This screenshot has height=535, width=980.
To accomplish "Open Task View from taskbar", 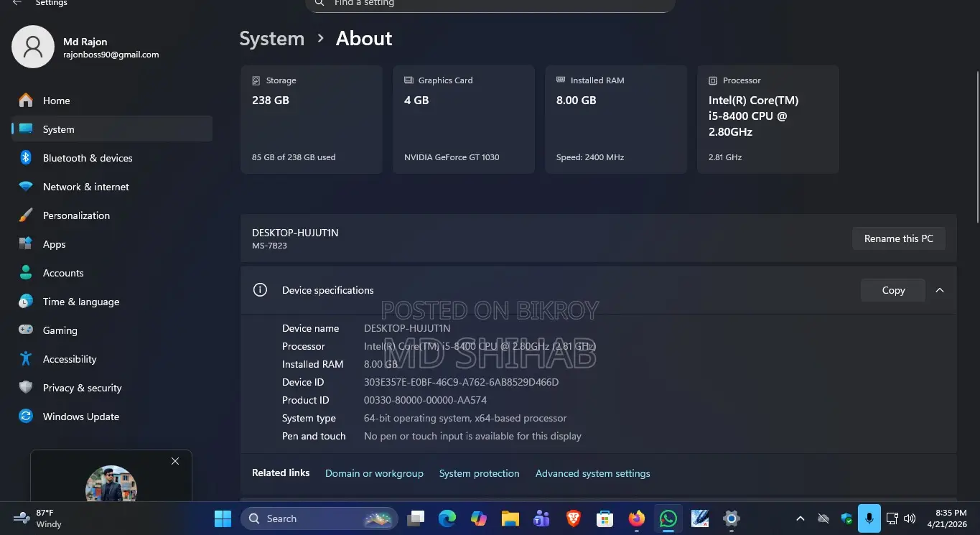I will [x=416, y=518].
